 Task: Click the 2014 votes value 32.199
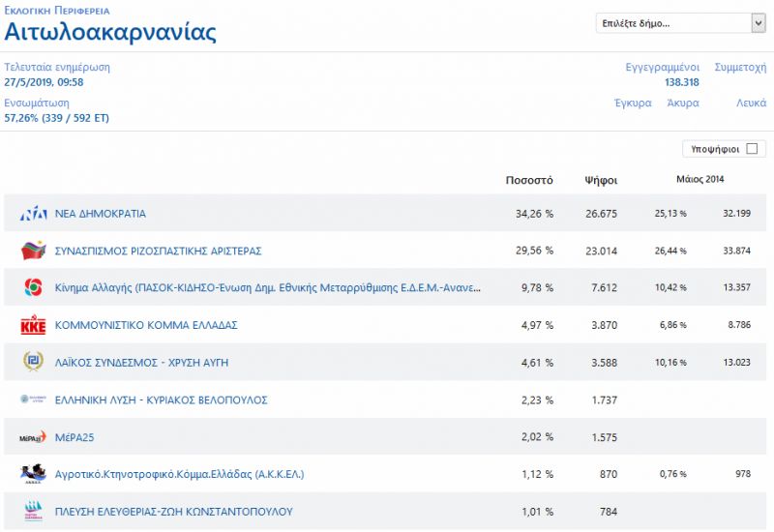[736, 213]
